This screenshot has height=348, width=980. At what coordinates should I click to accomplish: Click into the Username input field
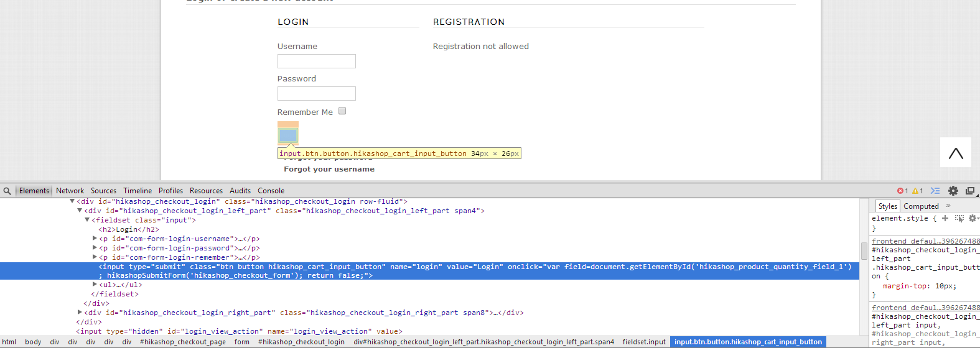click(x=317, y=61)
